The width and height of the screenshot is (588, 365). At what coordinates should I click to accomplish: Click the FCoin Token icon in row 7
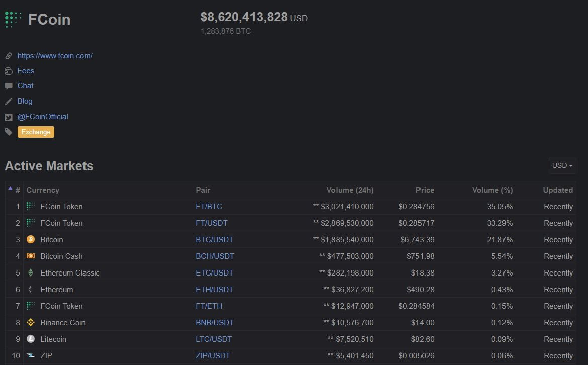click(x=31, y=305)
